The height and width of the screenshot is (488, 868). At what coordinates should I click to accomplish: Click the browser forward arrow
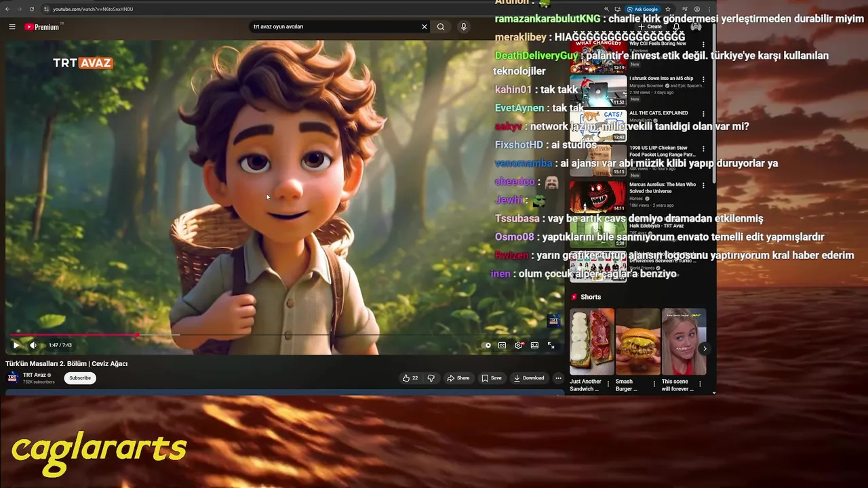click(19, 9)
